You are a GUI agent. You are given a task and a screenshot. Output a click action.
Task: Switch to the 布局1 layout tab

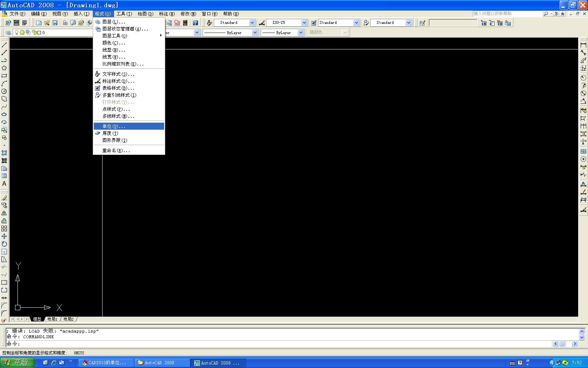(52, 319)
